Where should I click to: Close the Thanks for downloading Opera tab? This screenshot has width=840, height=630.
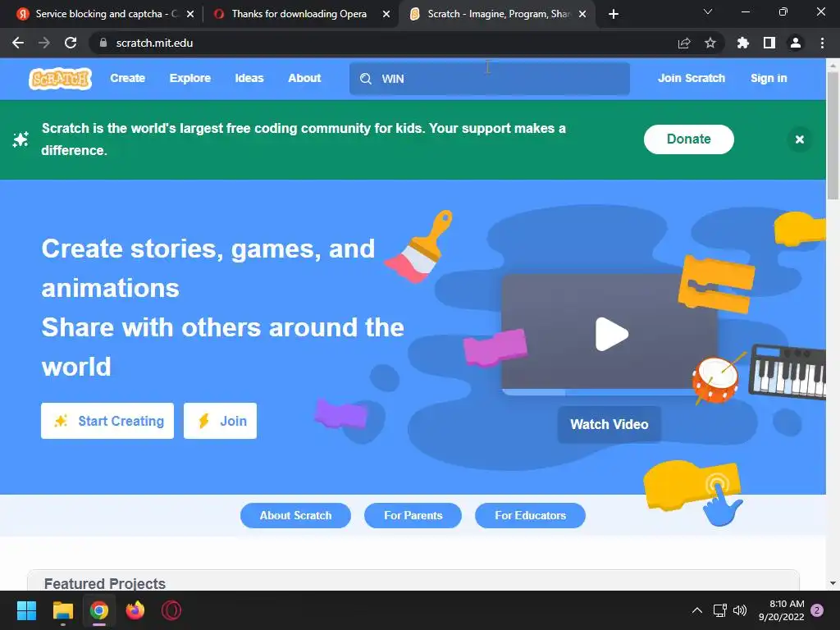coord(386,14)
